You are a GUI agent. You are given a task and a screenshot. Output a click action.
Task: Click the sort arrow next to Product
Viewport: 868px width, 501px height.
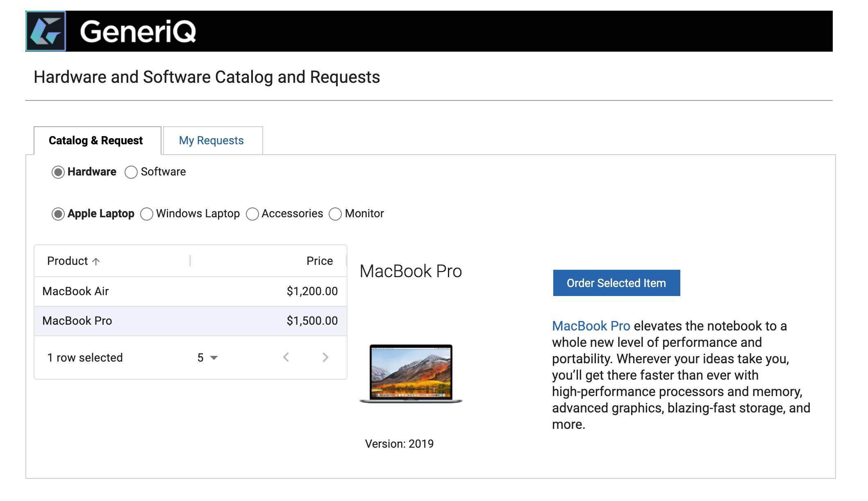[96, 262]
